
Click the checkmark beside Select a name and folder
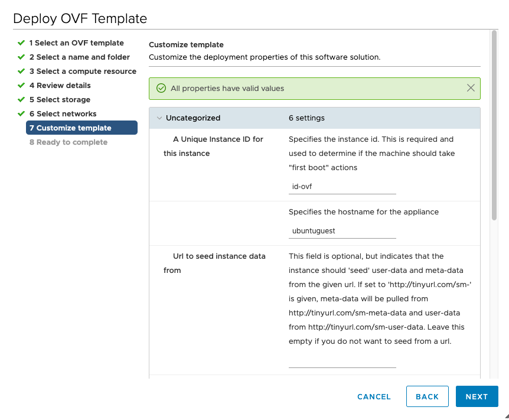coord(21,57)
